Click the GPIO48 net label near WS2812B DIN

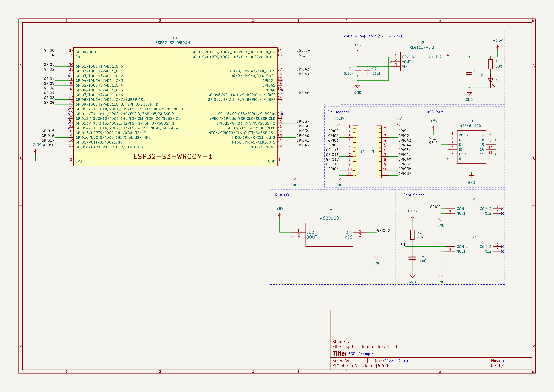click(x=383, y=230)
